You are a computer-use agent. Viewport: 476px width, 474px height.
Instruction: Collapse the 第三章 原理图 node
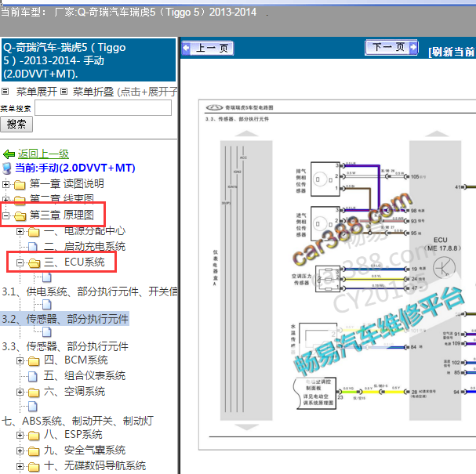5,215
